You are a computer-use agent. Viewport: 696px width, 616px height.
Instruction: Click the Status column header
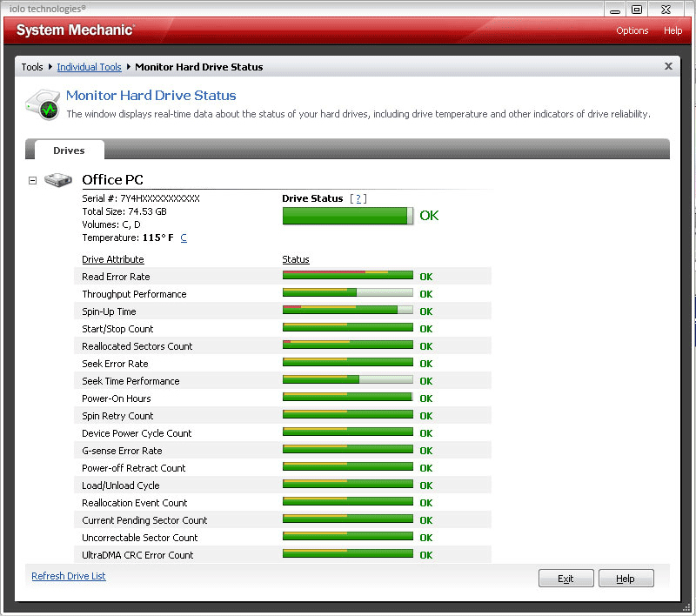coord(296,259)
